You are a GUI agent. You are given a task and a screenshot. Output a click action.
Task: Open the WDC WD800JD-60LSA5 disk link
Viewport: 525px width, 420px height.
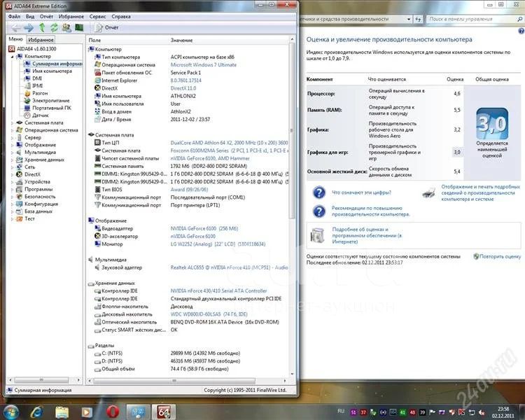pos(209,314)
